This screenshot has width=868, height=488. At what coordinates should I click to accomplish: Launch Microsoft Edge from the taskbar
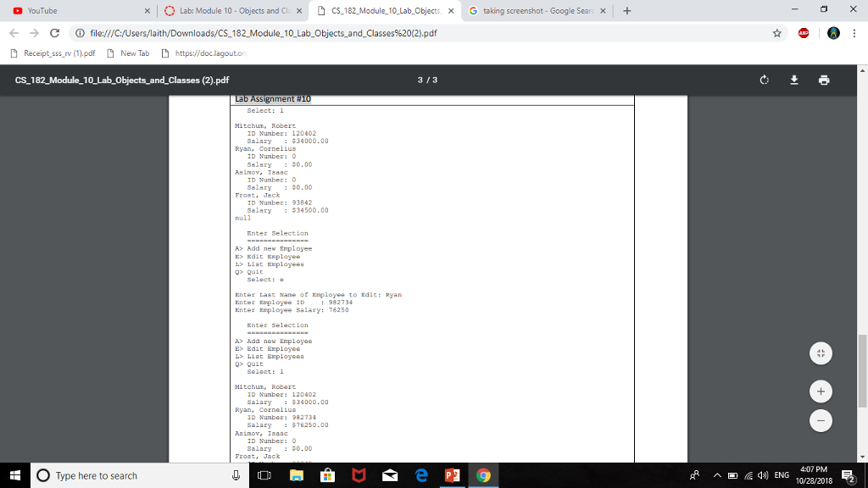(x=421, y=475)
